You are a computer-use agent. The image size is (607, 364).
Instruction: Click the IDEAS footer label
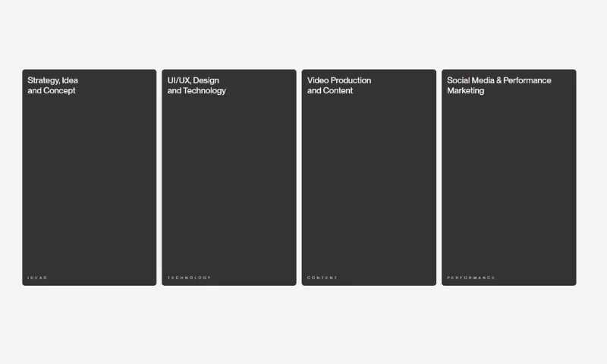pos(37,278)
